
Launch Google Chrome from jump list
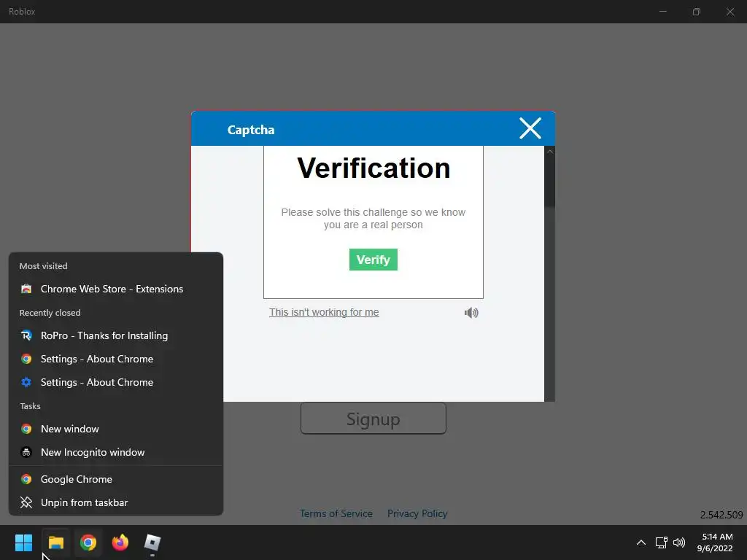point(116,480)
